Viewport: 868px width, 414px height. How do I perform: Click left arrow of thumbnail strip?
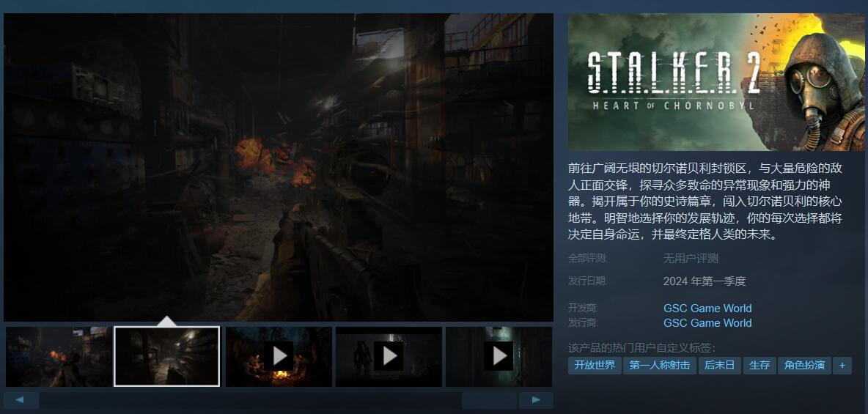tap(21, 400)
